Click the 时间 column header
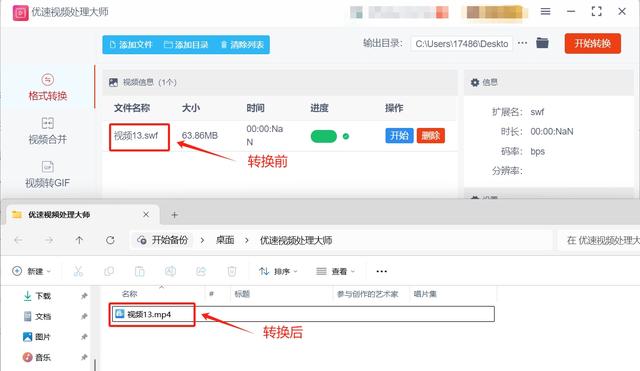The height and width of the screenshot is (371, 640). (256, 108)
